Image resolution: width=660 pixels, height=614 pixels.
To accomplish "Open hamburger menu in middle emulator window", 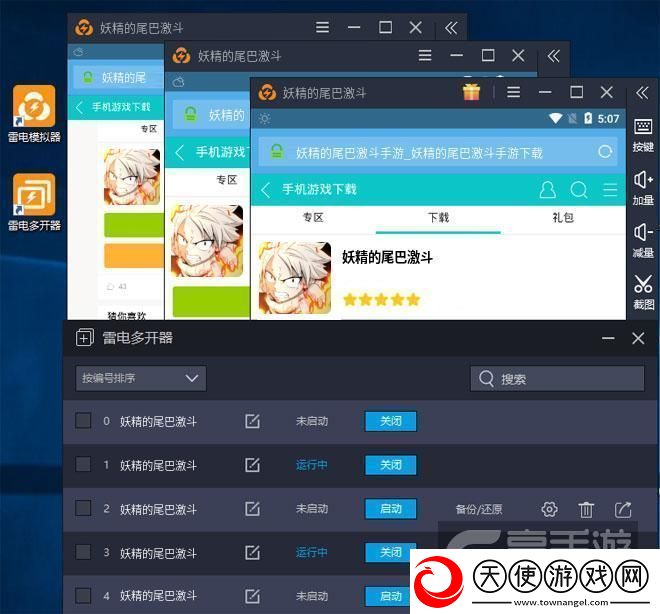I will tap(425, 56).
